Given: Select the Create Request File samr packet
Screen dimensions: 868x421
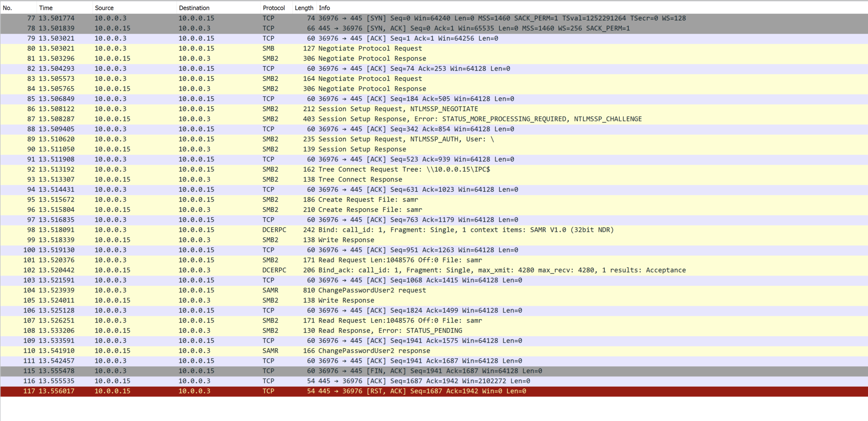Looking at the screenshot, I should 254,199.
